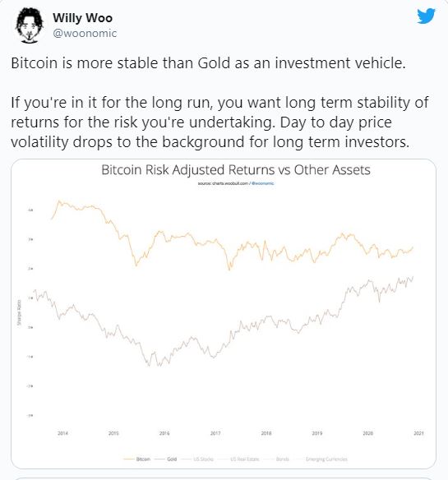Screen dimensions: 448x480
Task: Click the chart title Bitcoin Risk Adjusted Returns
Action: pyautogui.click(x=236, y=170)
